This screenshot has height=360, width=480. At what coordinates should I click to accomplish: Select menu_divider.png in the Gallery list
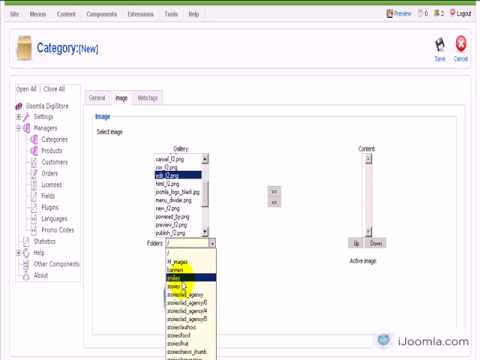coord(178,200)
